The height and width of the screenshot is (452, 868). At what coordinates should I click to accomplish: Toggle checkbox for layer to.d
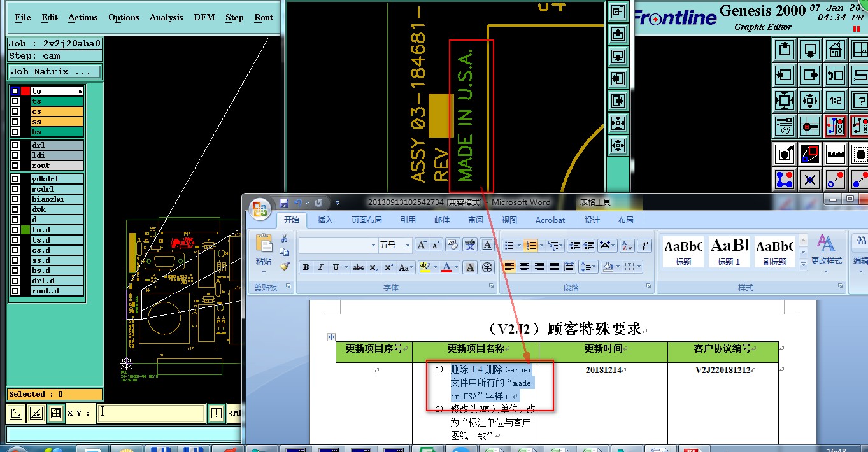click(15, 230)
